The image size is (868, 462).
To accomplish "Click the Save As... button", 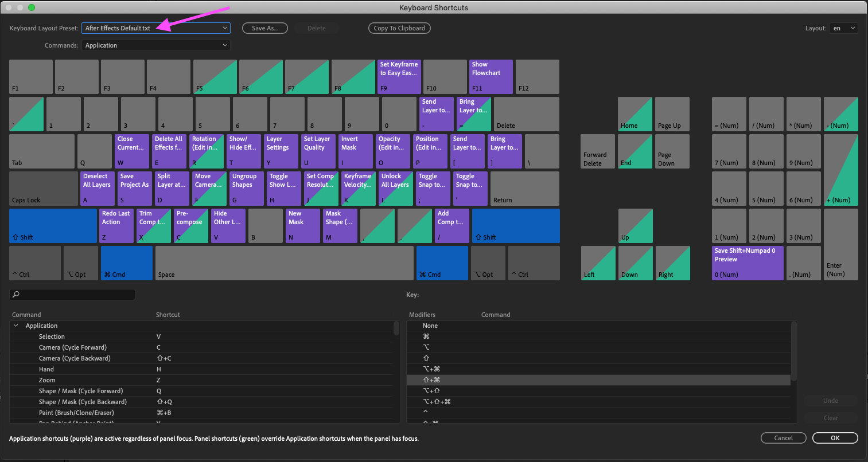I will 265,28.
